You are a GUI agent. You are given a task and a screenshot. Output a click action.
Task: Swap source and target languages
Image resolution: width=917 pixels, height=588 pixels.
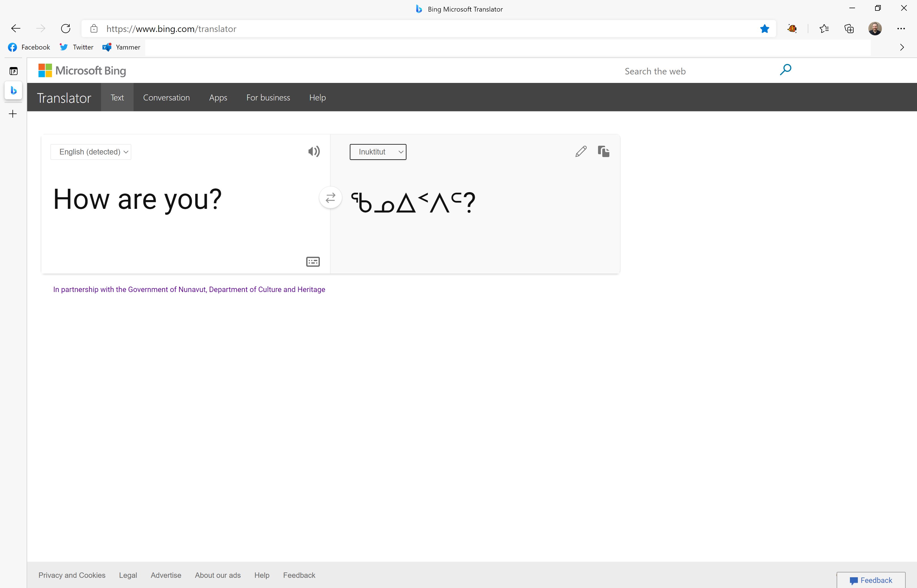click(x=330, y=198)
